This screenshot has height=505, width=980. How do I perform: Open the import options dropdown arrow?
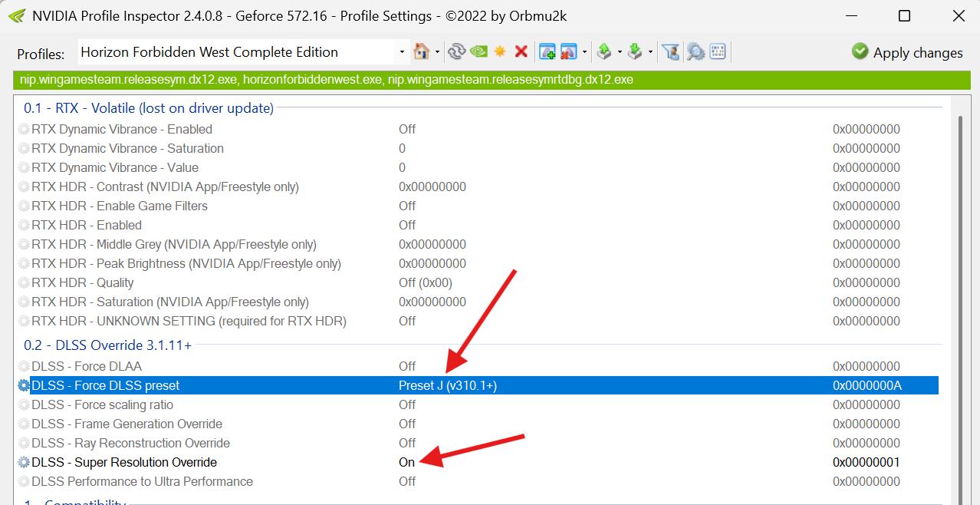[x=650, y=52]
